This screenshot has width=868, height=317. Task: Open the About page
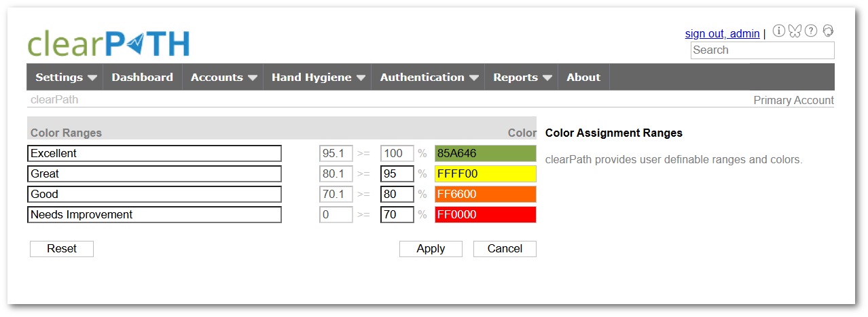(x=583, y=77)
